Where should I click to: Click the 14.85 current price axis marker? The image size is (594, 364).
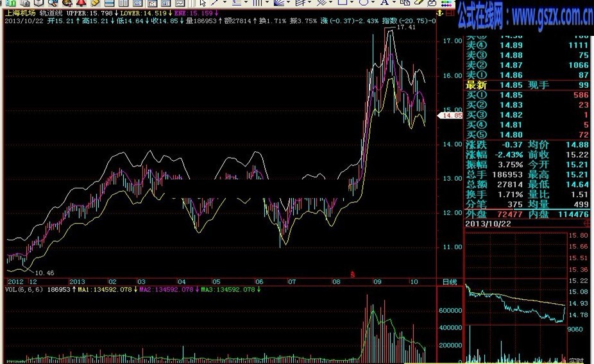tap(450, 115)
